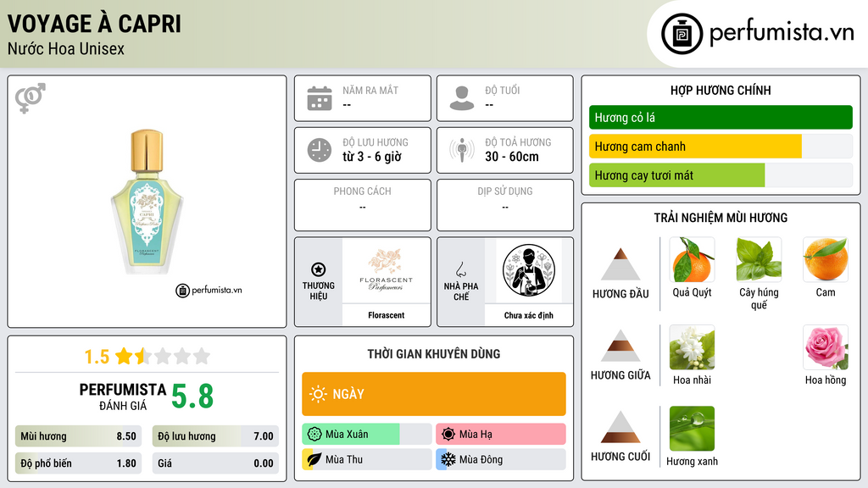The width and height of the screenshot is (868, 488).
Task: Select the Hoa hồng rose note image
Action: (826, 347)
